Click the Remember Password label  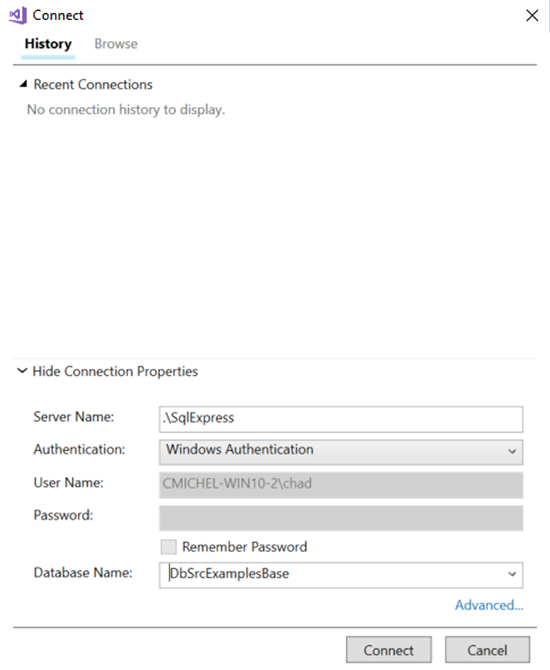pyautogui.click(x=244, y=547)
